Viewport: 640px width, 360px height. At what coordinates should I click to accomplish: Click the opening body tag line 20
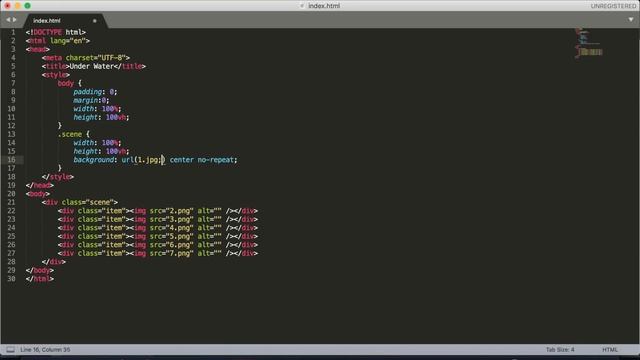coord(38,194)
